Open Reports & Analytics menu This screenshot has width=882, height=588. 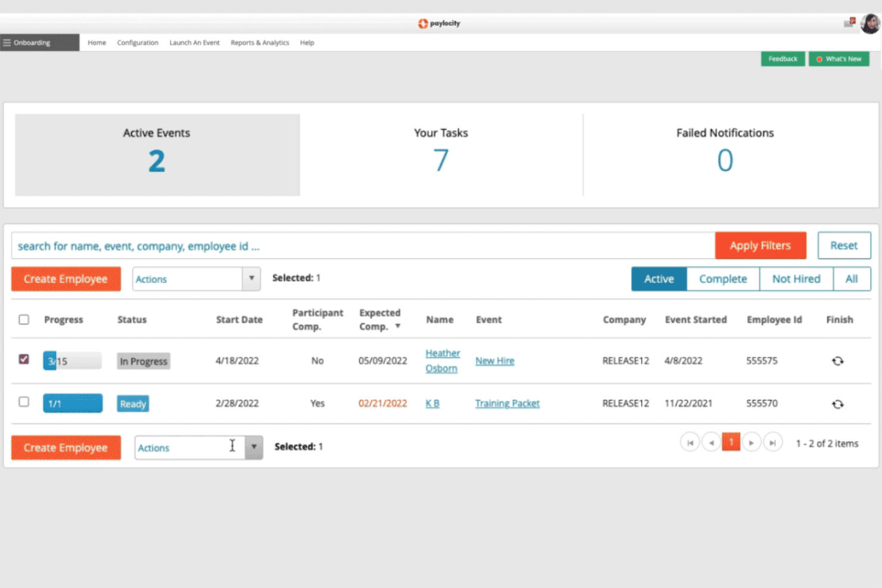[x=260, y=43]
